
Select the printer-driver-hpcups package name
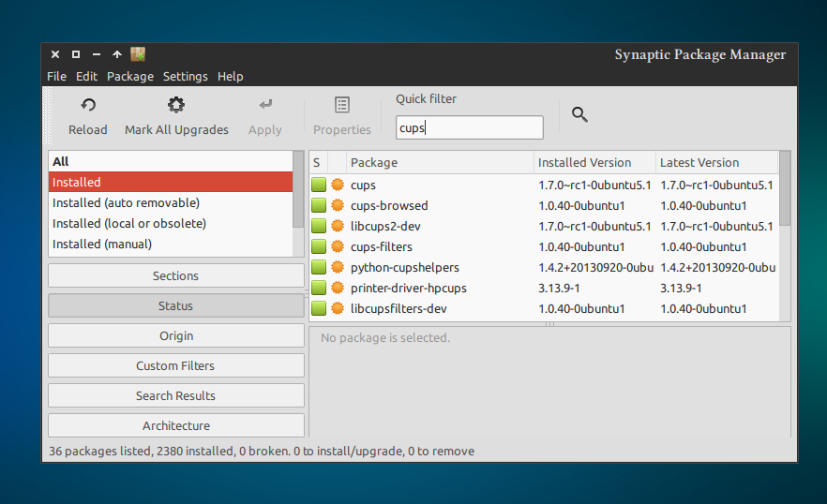coord(409,288)
